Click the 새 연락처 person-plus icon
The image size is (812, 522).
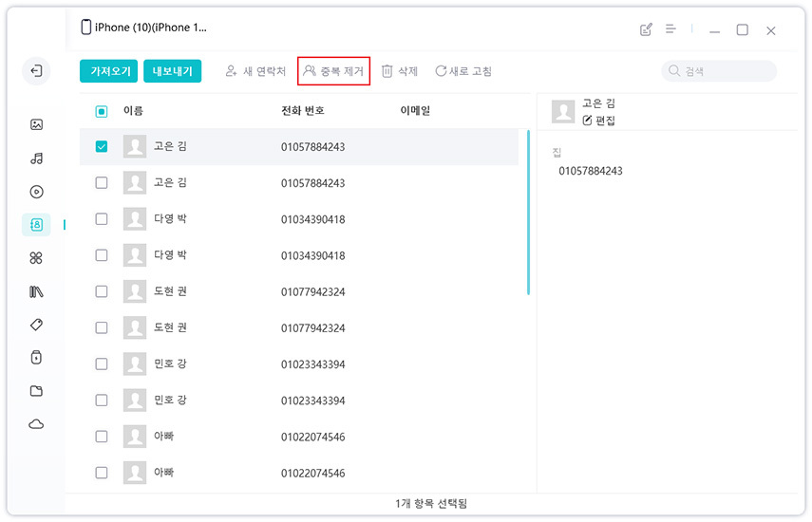(x=231, y=71)
